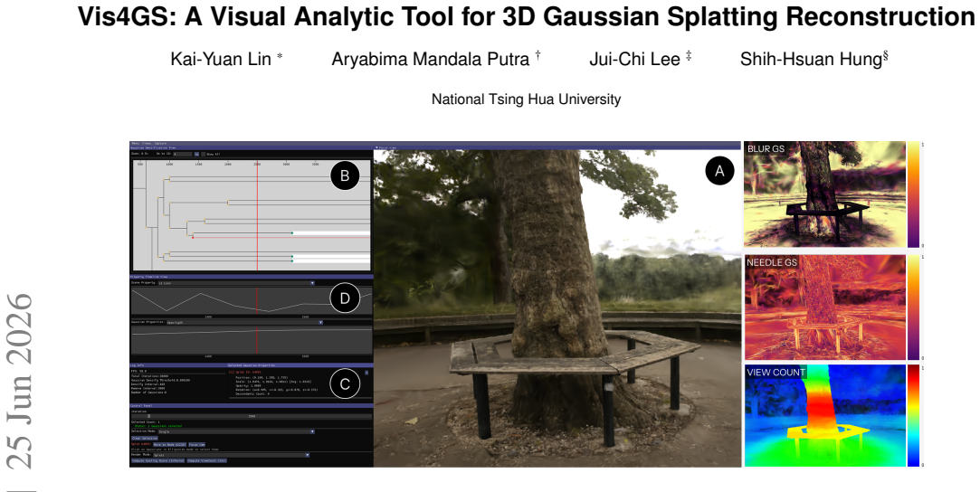
Task: Click the green '1 Gaussians selected' status text
Action: click(158, 426)
